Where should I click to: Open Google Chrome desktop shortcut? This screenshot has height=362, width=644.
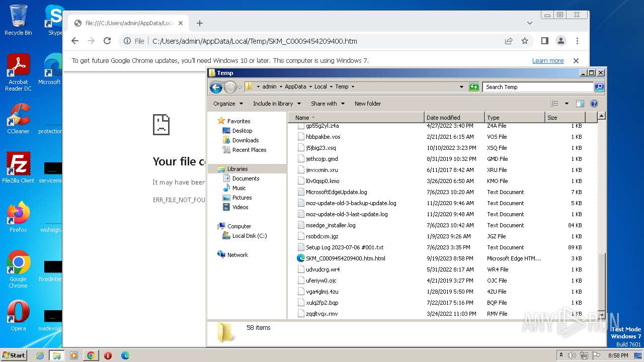tap(18, 269)
